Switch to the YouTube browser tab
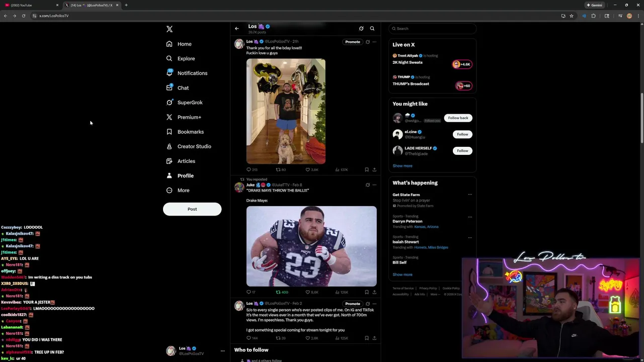Viewport: 644px width, 362px height. pyautogui.click(x=30, y=5)
